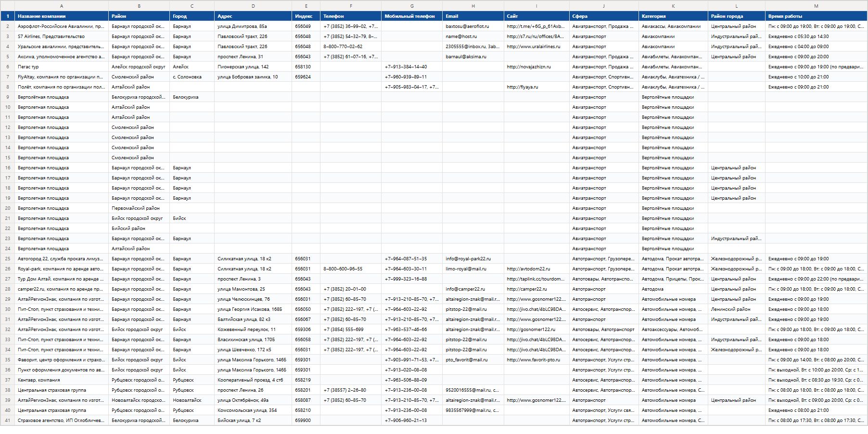The width and height of the screenshot is (868, 434).
Task: Select postal index 658130
Action: click(306, 67)
